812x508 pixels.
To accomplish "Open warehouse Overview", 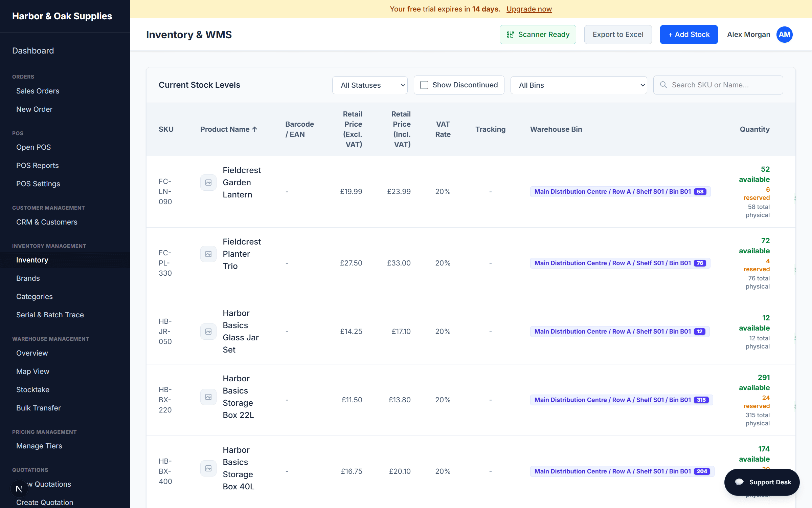I will pos(32,353).
